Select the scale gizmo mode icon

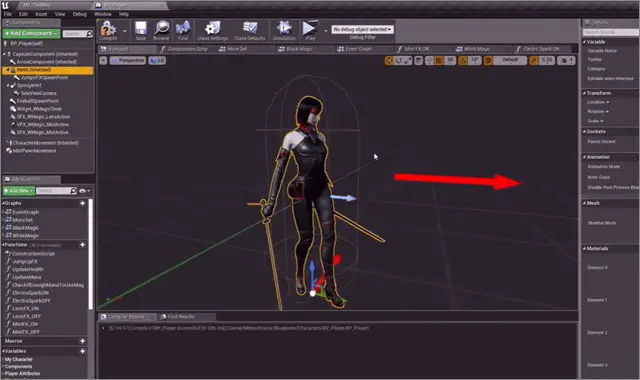click(407, 60)
